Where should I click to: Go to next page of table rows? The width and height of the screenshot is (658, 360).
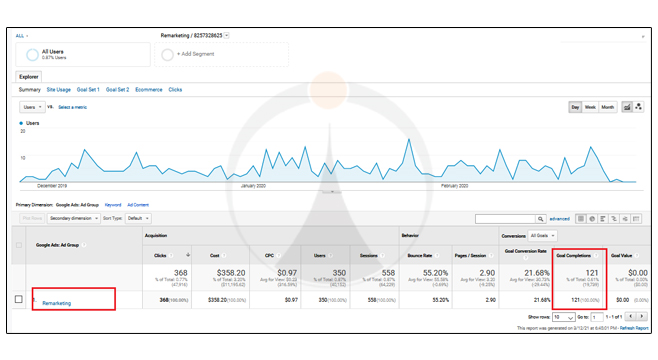click(x=642, y=316)
